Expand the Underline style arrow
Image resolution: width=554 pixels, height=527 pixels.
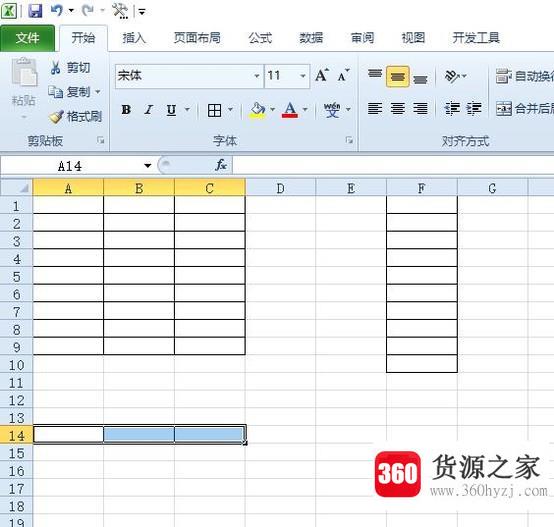pos(187,110)
